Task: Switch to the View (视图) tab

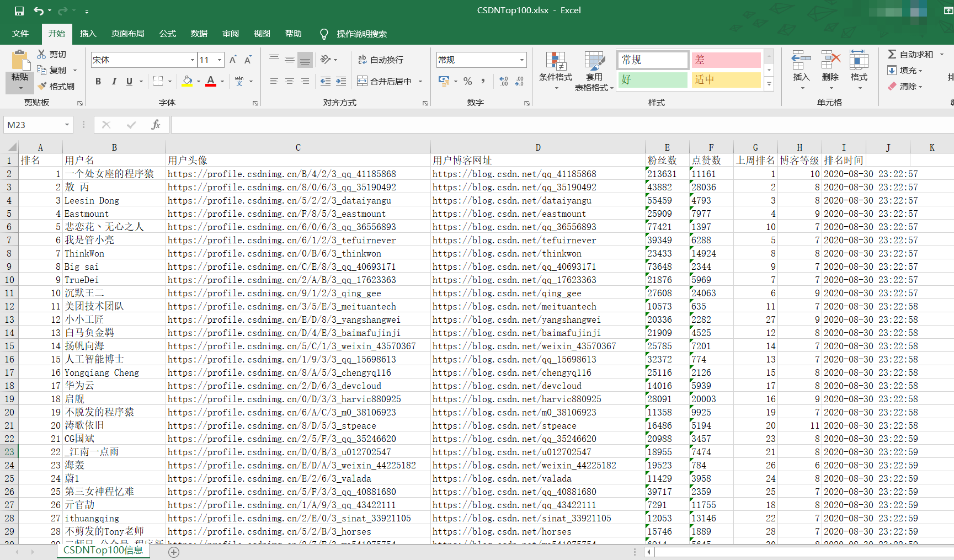Action: [262, 34]
